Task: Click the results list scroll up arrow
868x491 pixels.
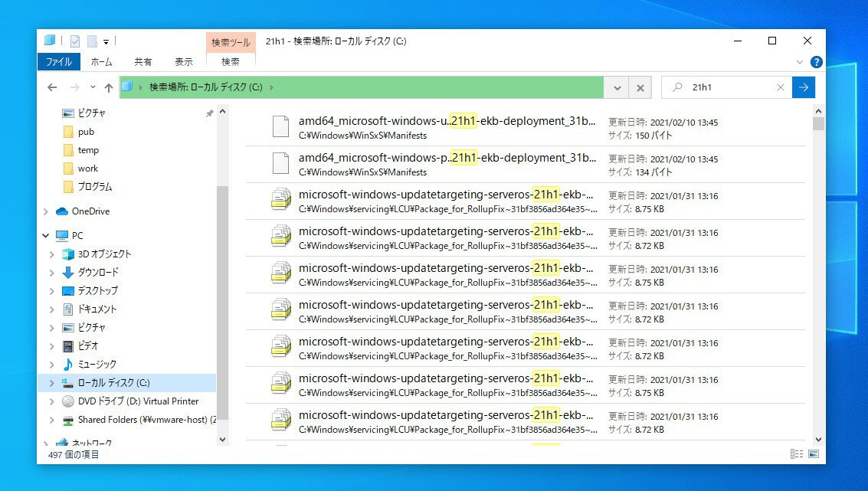Action: point(819,111)
